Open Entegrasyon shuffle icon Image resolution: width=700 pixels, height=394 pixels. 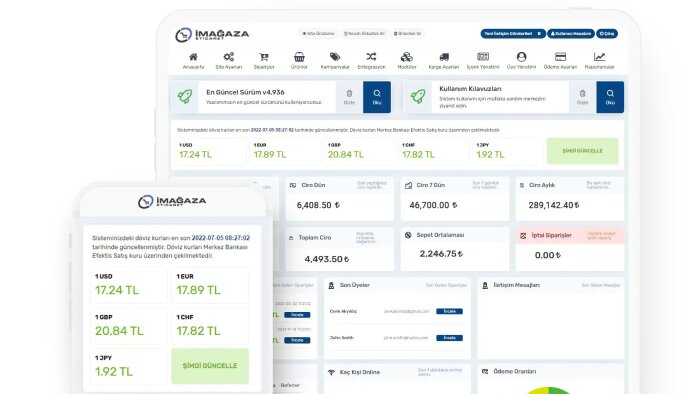point(371,57)
